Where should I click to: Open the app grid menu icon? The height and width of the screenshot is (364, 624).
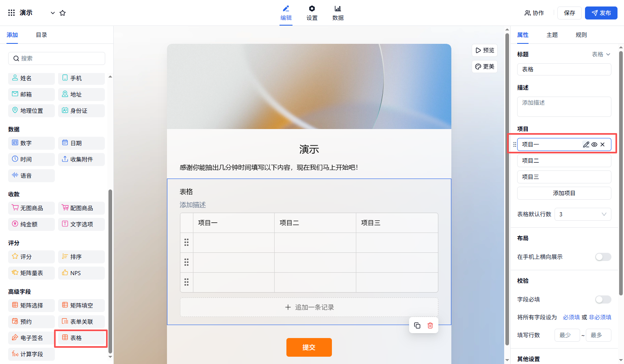[11, 13]
